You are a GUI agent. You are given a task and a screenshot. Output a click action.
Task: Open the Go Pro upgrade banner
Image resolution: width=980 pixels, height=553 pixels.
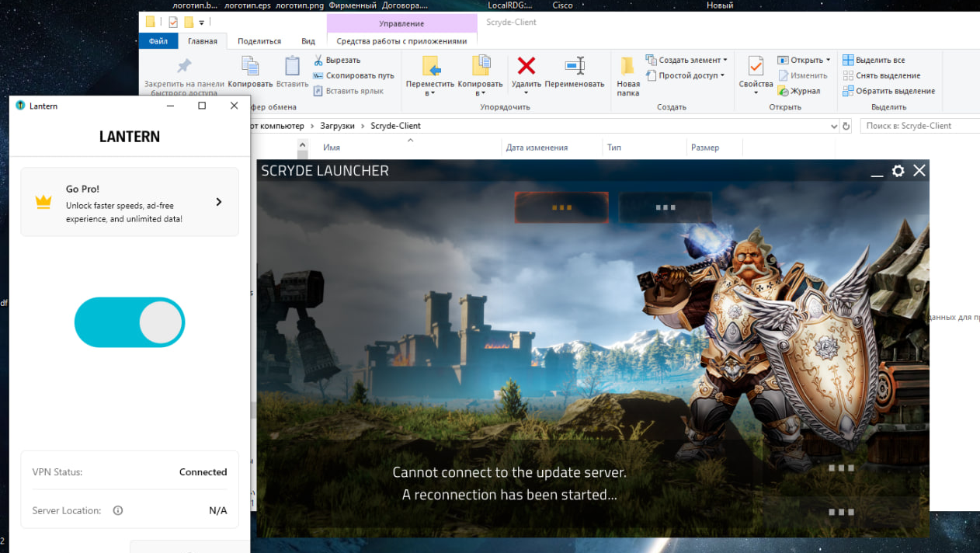pyautogui.click(x=130, y=202)
